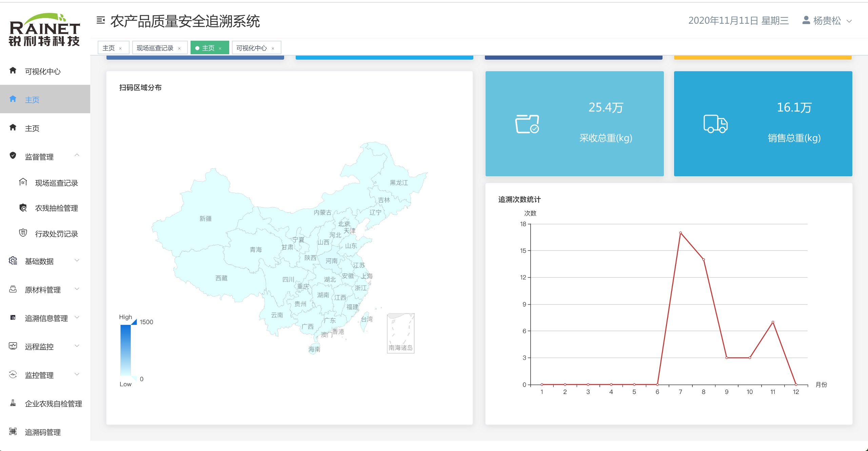Click the blue gradient bar of map legend
Viewport: 868px width, 451px height.
(x=125, y=350)
